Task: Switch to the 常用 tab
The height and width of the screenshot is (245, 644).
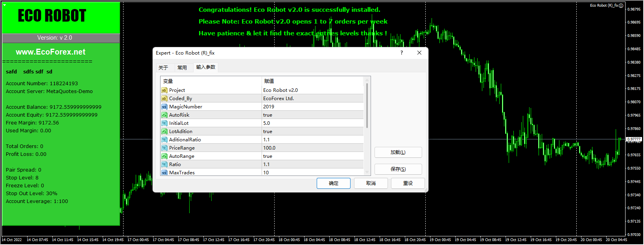Action: pos(182,68)
